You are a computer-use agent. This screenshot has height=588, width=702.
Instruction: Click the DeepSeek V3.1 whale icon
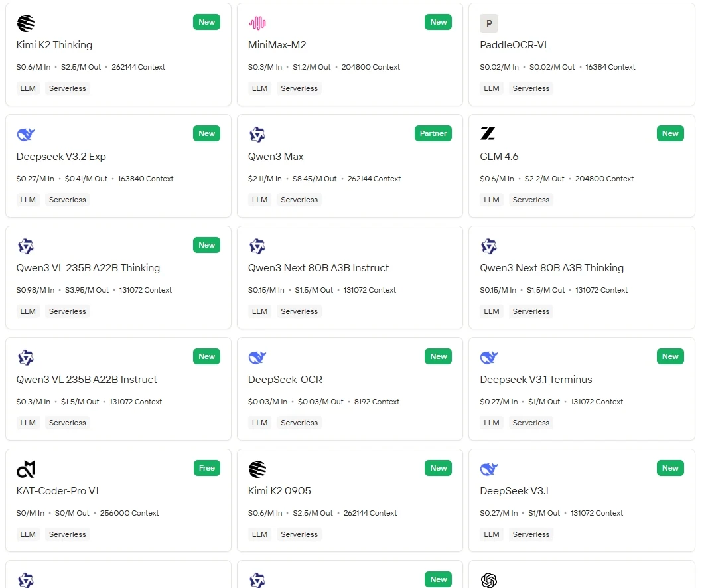pos(489,469)
